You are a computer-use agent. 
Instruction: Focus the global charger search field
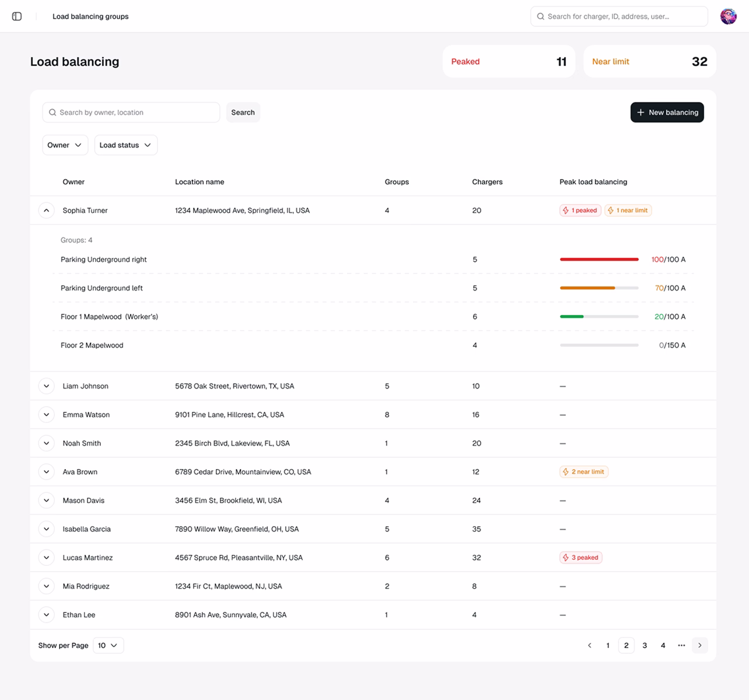pos(619,16)
